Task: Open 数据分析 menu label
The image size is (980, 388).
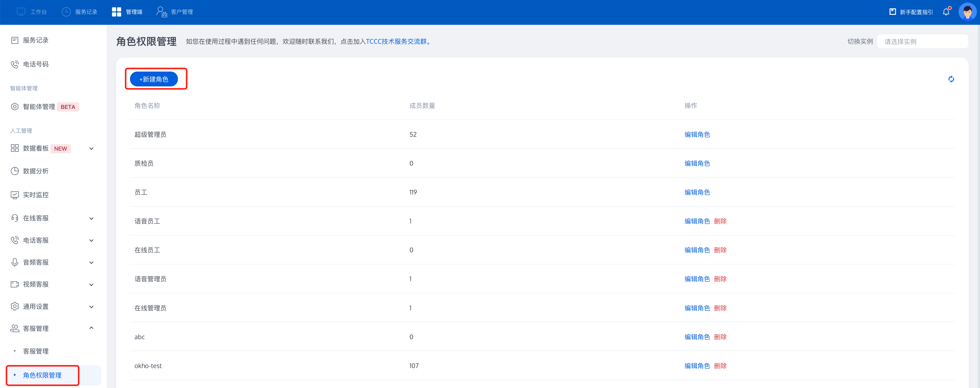Action: coord(36,171)
